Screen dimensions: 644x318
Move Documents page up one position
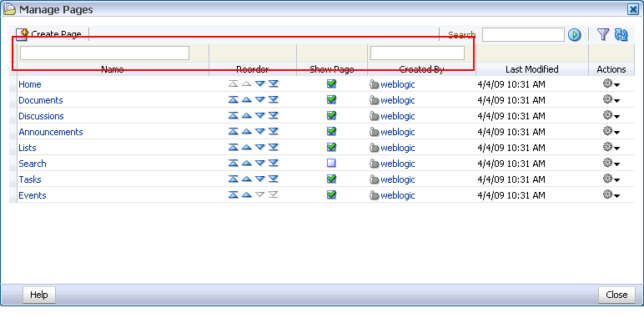tap(246, 100)
